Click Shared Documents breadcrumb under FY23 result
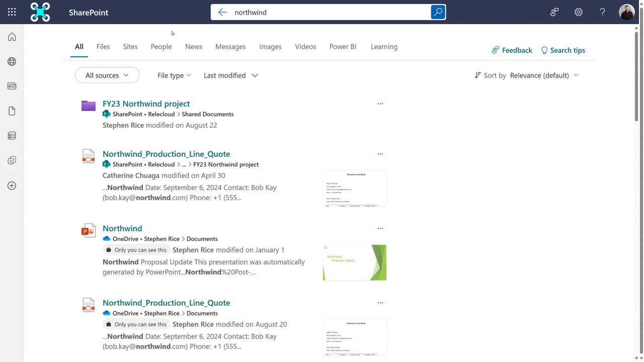 [207, 114]
